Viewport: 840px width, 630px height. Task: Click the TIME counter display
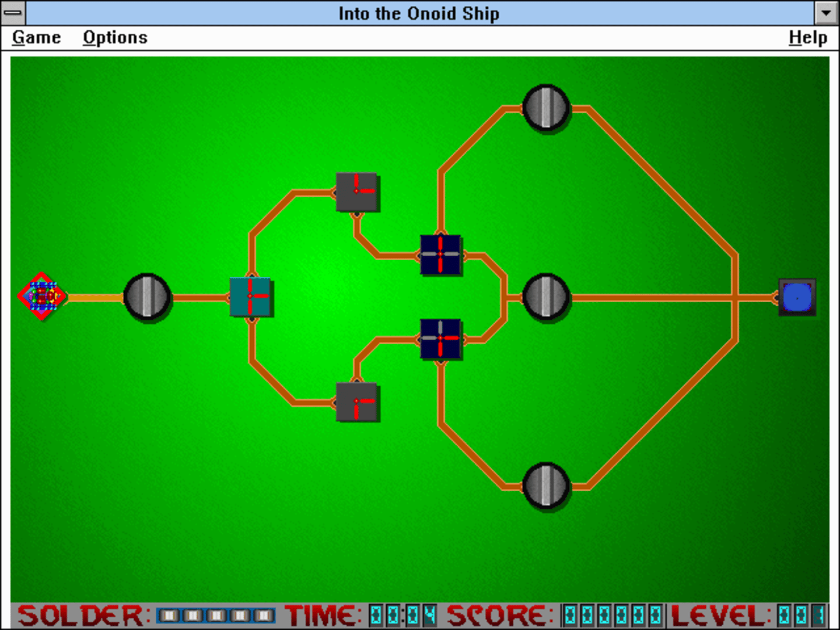point(402,615)
